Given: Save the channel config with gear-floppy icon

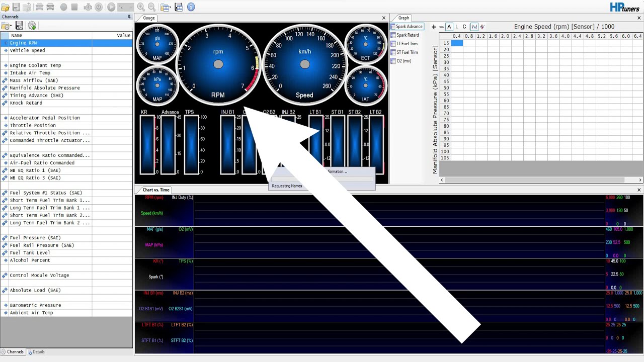Looking at the screenshot, I should click(x=19, y=26).
